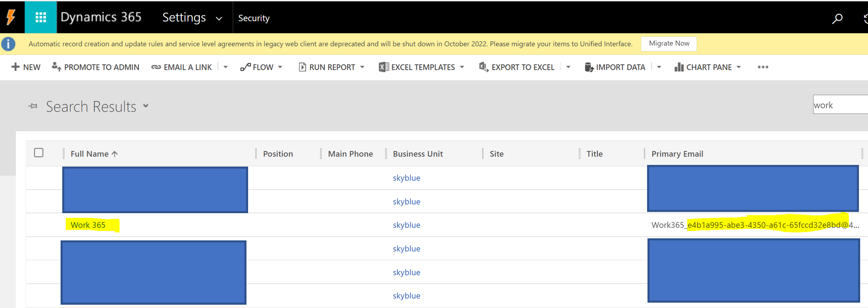
Task: Click the Run Report document icon
Action: tap(303, 67)
